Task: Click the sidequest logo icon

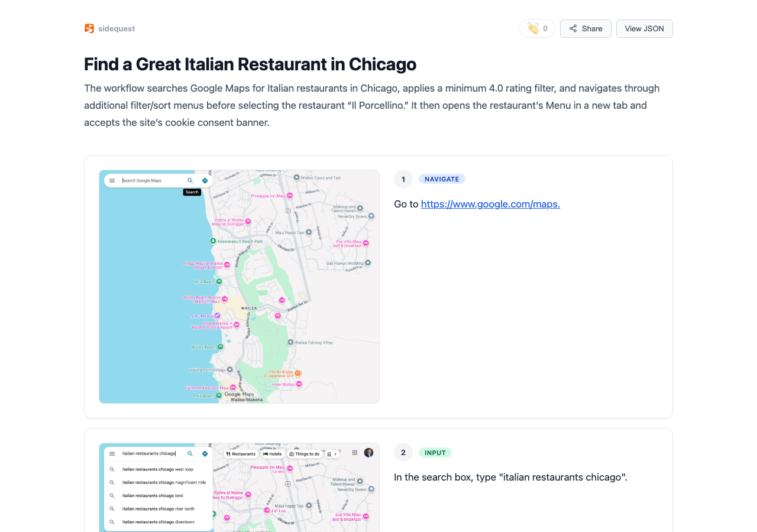Action: (x=89, y=28)
